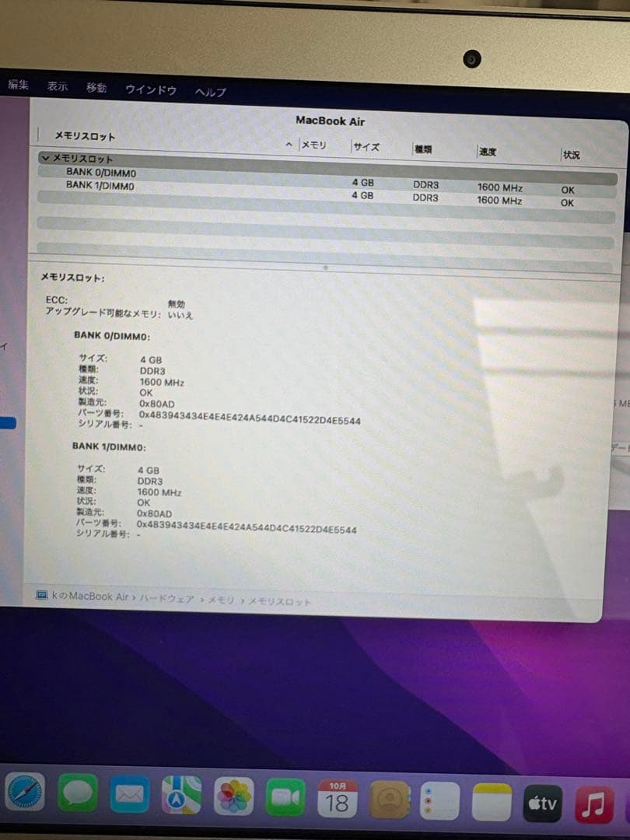630x840 pixels.
Task: Click the メモリスロット column header
Action: point(86,136)
